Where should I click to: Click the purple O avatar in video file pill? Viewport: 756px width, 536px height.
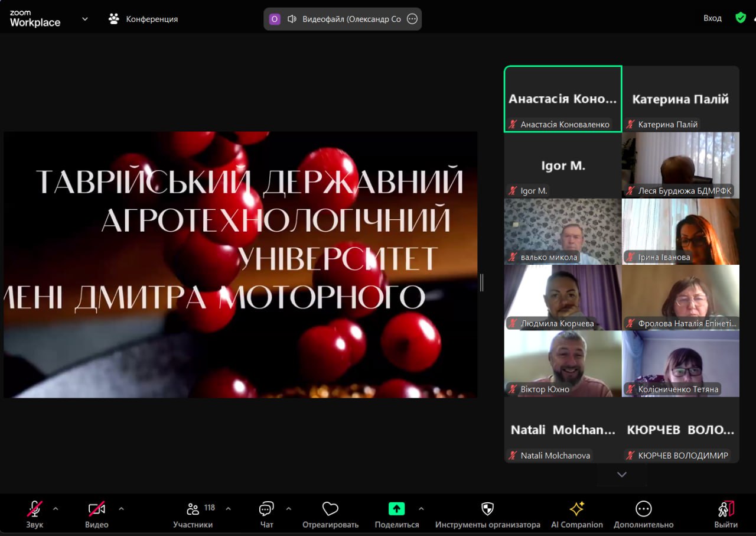click(x=274, y=19)
